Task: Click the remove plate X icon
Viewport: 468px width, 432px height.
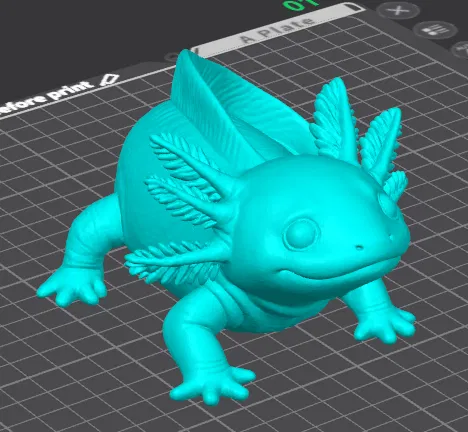Action: (399, 10)
